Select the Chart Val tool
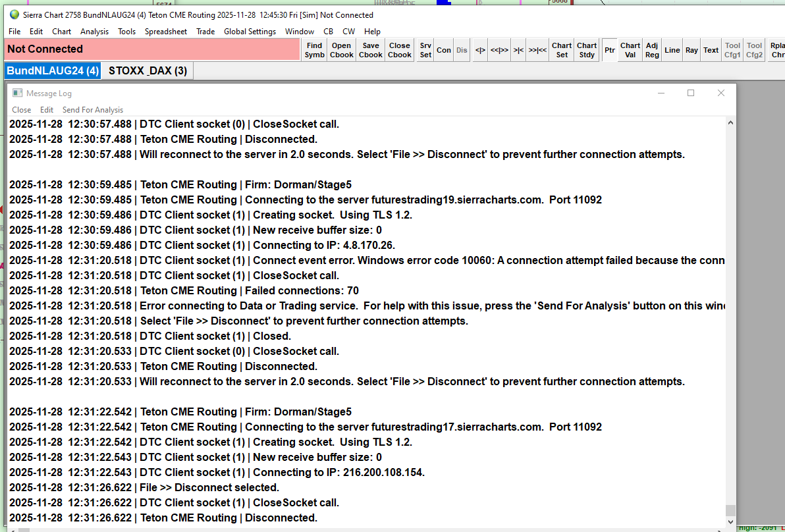 point(630,50)
